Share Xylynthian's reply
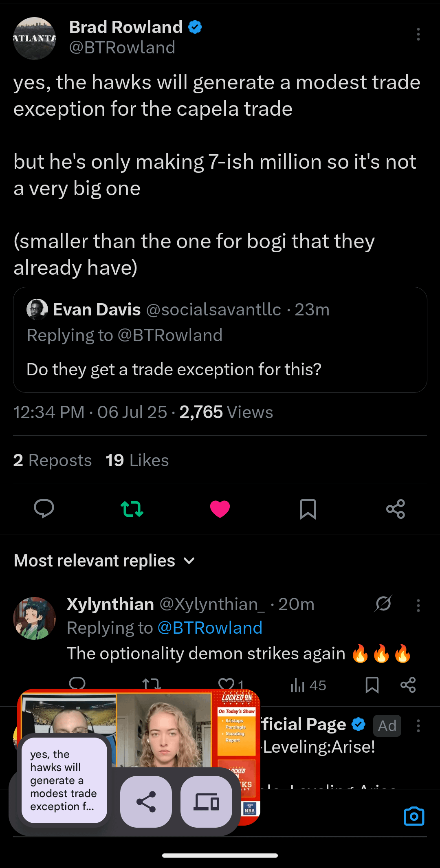440x868 pixels. pyautogui.click(x=408, y=685)
